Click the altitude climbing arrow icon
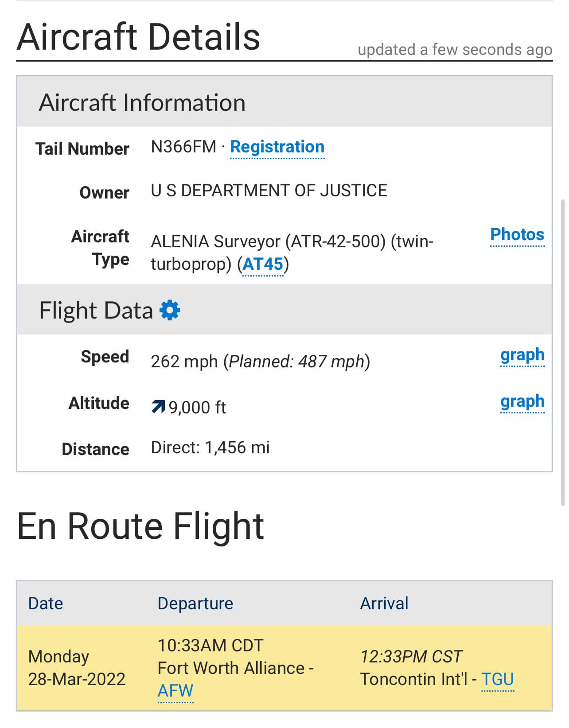The height and width of the screenshot is (728, 569). 158,406
